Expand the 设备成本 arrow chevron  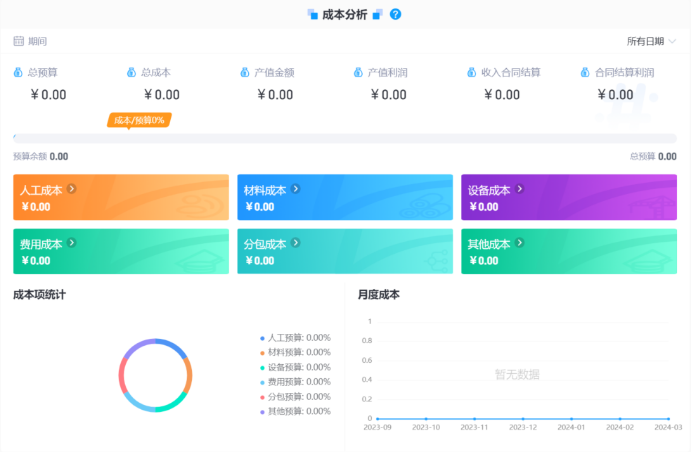519,189
